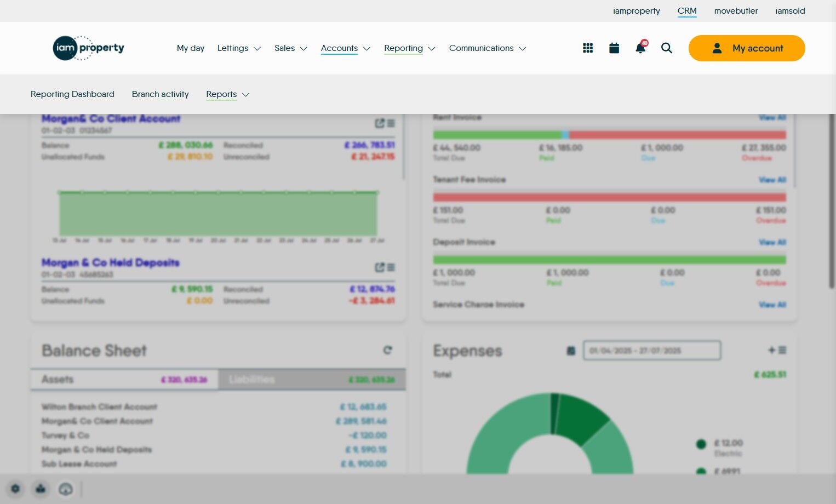Viewport: 836px width, 504px height.
Task: Refresh the Balance Sheet panel
Action: point(388,350)
